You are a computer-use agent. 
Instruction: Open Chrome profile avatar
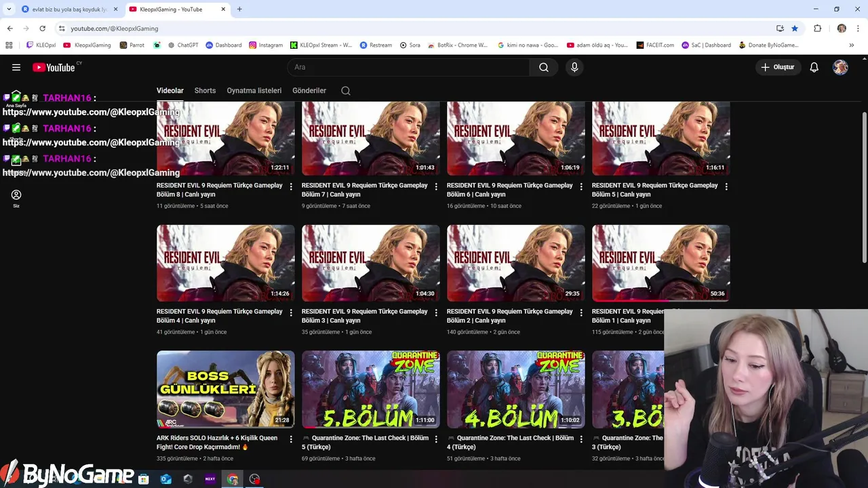pyautogui.click(x=842, y=28)
